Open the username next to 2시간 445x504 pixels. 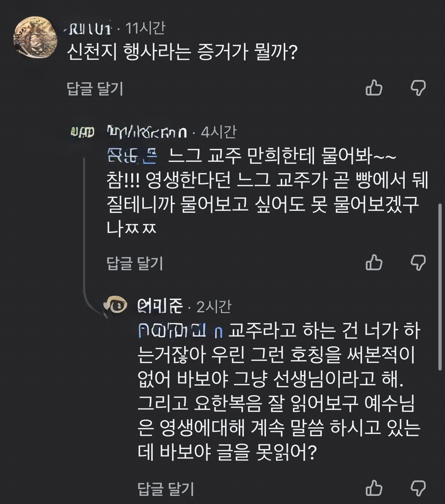pyautogui.click(x=160, y=306)
